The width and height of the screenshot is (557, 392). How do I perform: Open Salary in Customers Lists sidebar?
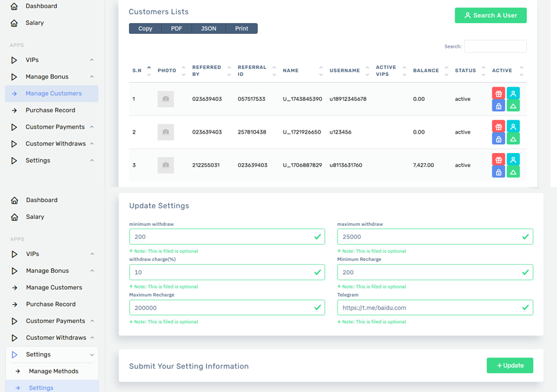pos(34,23)
